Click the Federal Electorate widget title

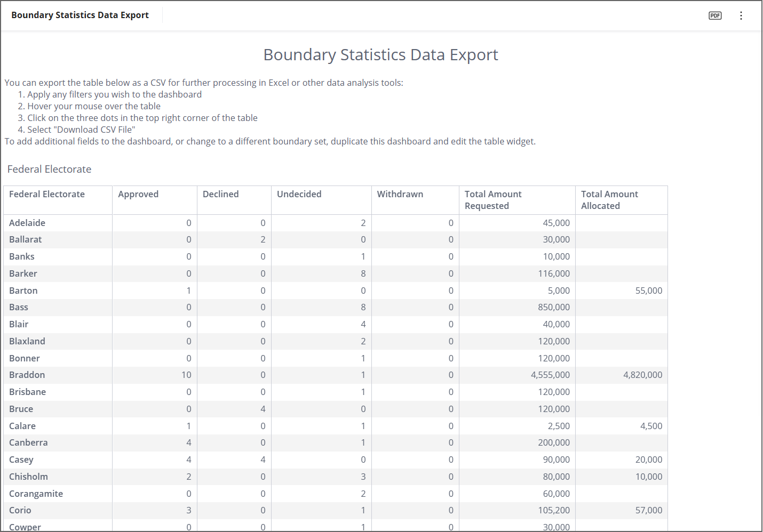(x=49, y=169)
